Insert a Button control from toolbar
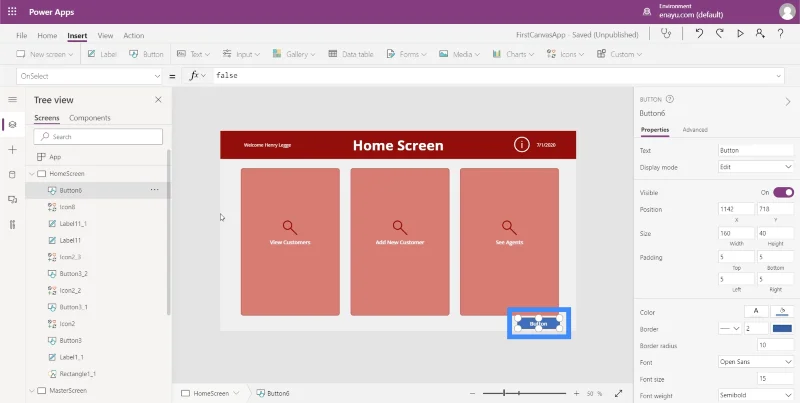The image size is (800, 403). (x=146, y=54)
